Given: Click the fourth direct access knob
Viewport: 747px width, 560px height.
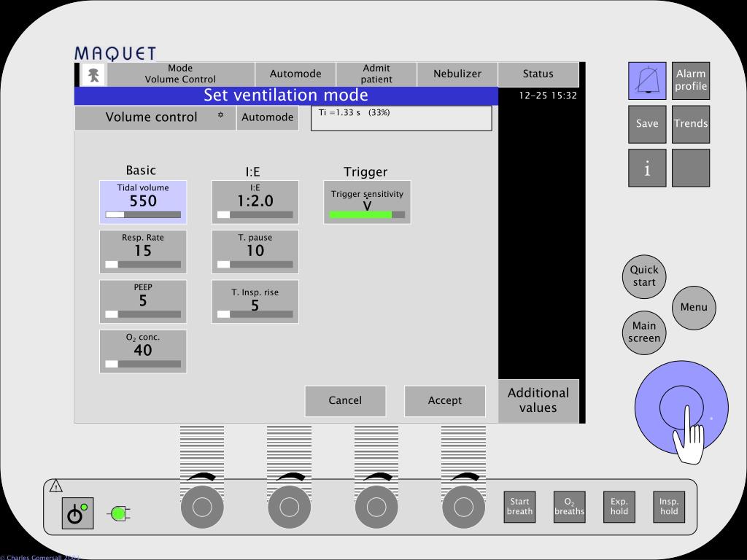Looking at the screenshot, I should tap(463, 507).
